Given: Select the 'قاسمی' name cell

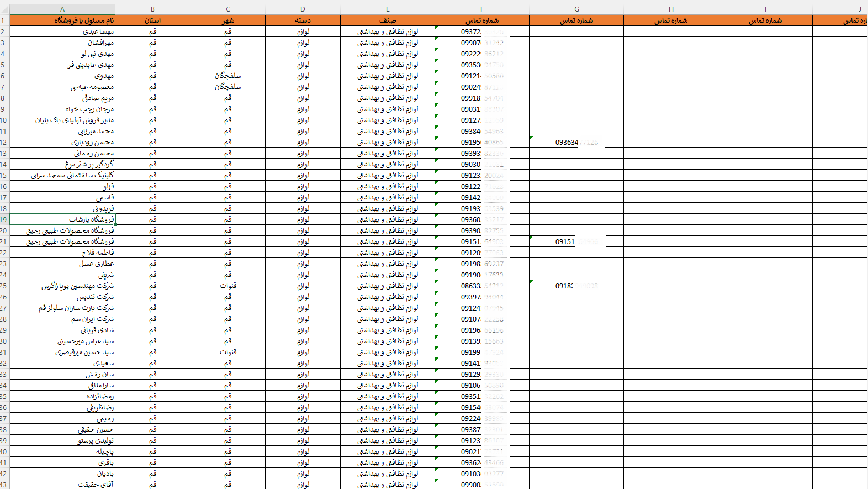Looking at the screenshot, I should coord(62,197).
